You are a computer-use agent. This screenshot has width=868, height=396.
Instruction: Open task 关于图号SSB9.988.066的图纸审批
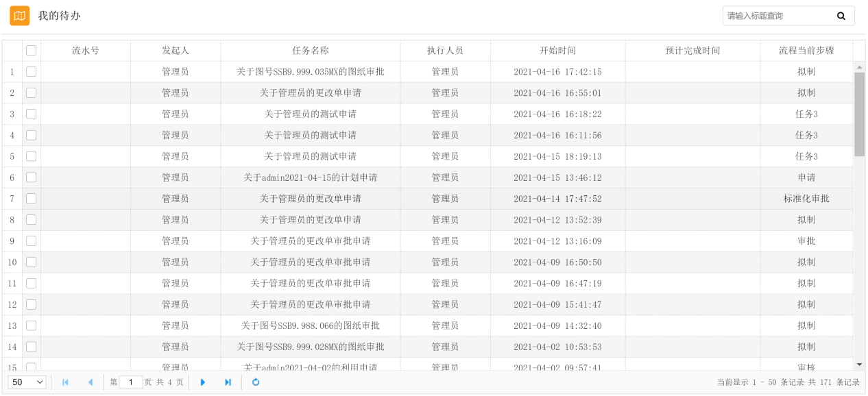[311, 325]
